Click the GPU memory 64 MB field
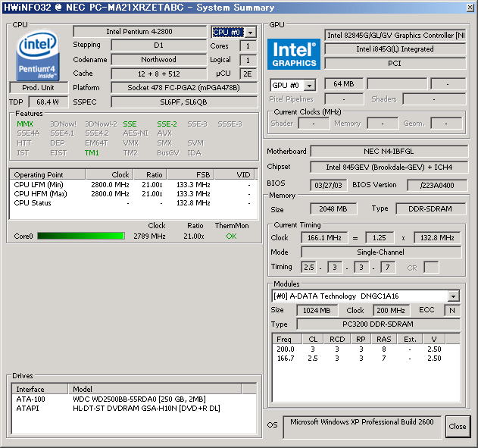The height and width of the screenshot is (448, 478). click(x=344, y=84)
